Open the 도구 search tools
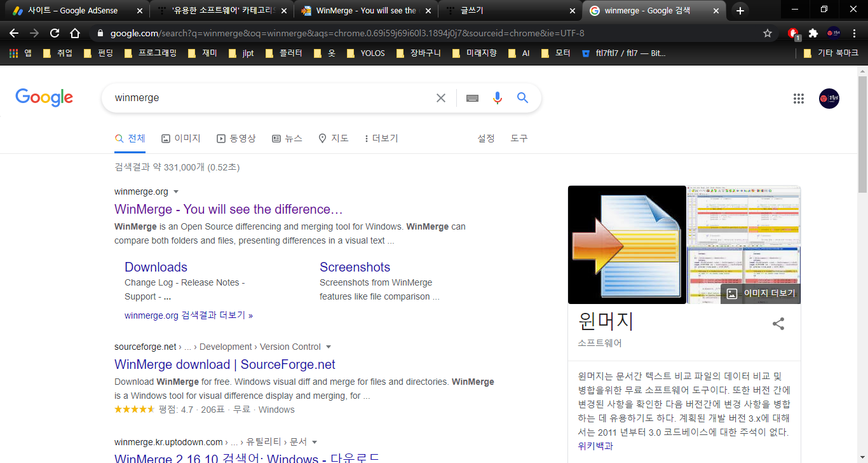868x463 pixels. click(519, 138)
